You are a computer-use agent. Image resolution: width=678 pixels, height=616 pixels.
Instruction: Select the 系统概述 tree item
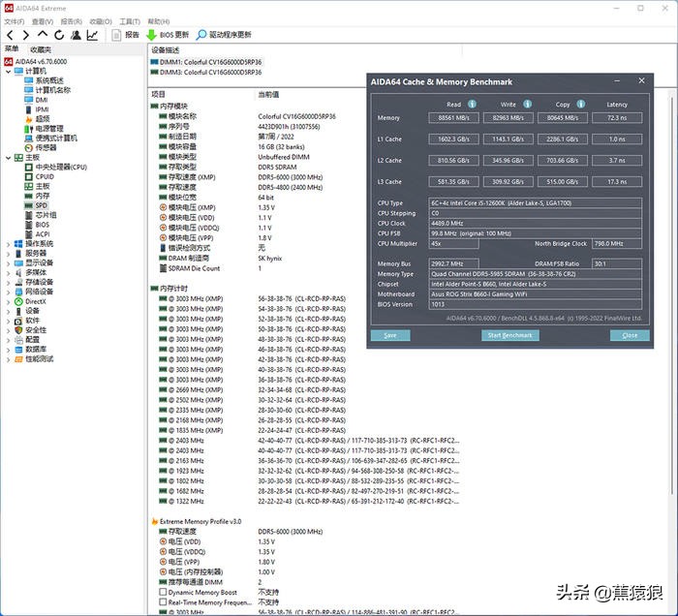pyautogui.click(x=49, y=80)
